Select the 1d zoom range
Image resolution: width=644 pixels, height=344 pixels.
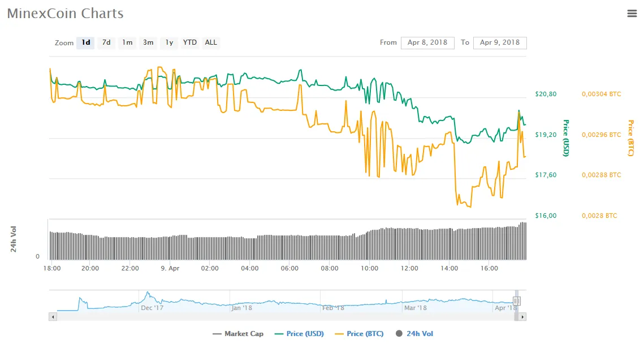click(x=85, y=43)
